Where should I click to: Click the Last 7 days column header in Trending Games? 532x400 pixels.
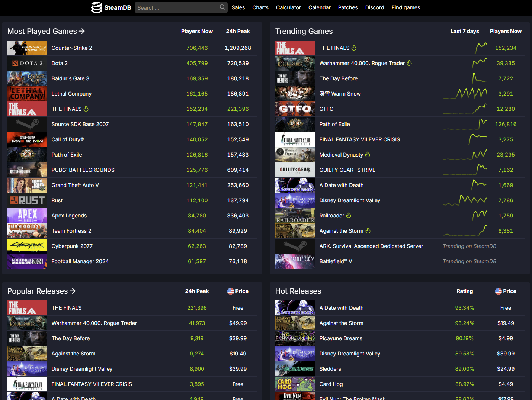(465, 31)
